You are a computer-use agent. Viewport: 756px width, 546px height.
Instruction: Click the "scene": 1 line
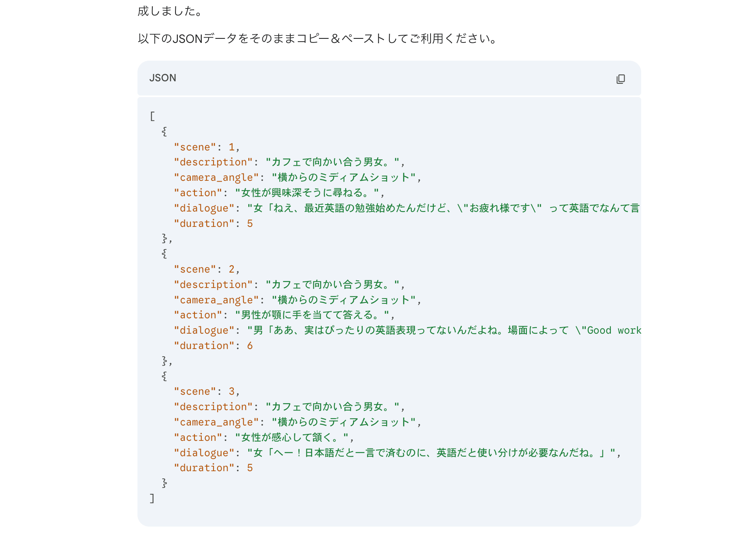tap(207, 147)
